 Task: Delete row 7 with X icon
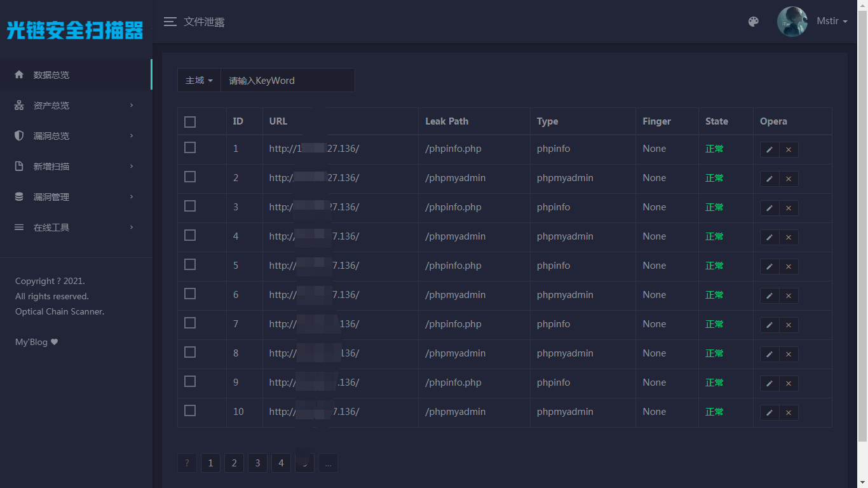point(789,325)
